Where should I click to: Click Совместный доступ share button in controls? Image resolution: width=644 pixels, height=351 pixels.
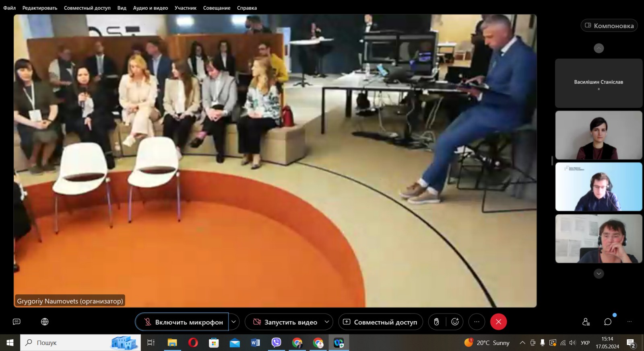(381, 322)
